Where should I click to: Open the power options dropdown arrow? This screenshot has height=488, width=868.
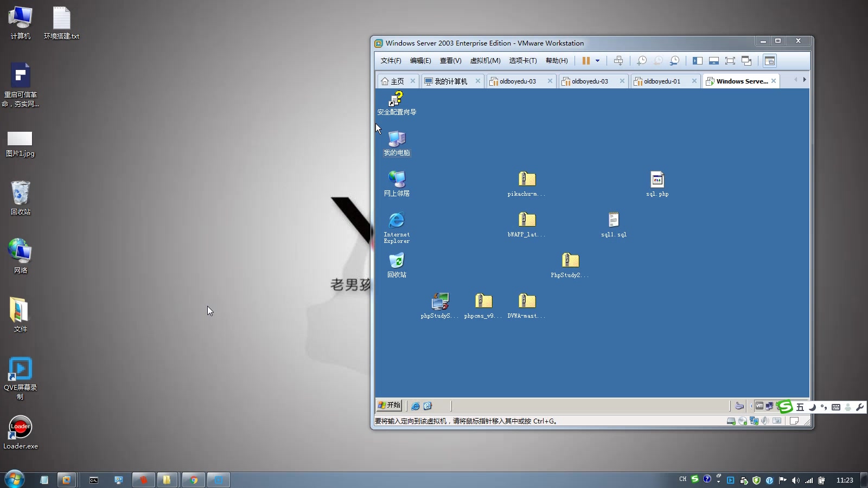pos(597,61)
